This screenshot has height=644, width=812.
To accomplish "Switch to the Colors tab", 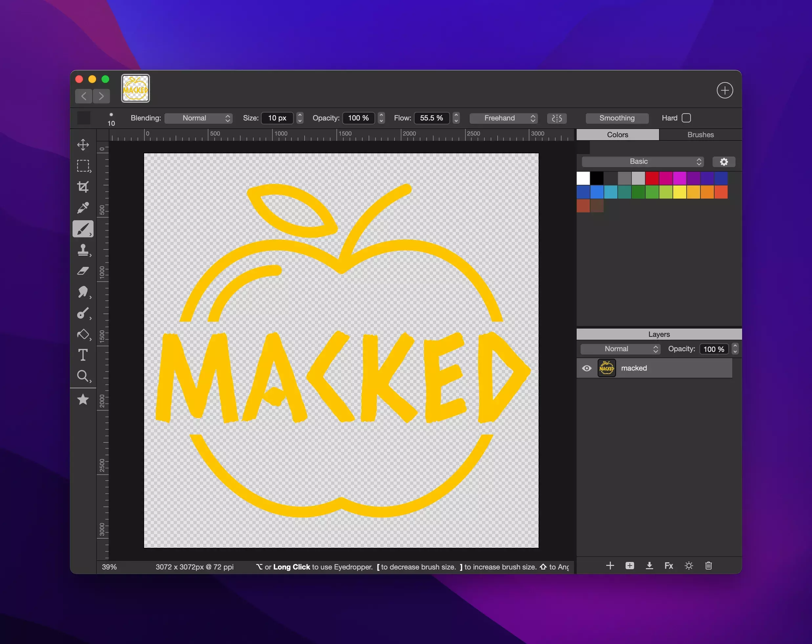I will point(617,135).
